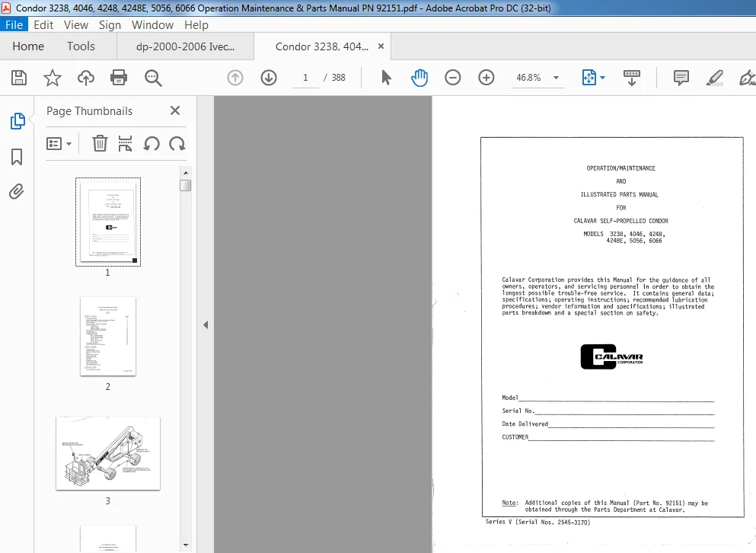The width and height of the screenshot is (756, 553).
Task: Select page 1 thumbnail
Action: pyautogui.click(x=108, y=222)
